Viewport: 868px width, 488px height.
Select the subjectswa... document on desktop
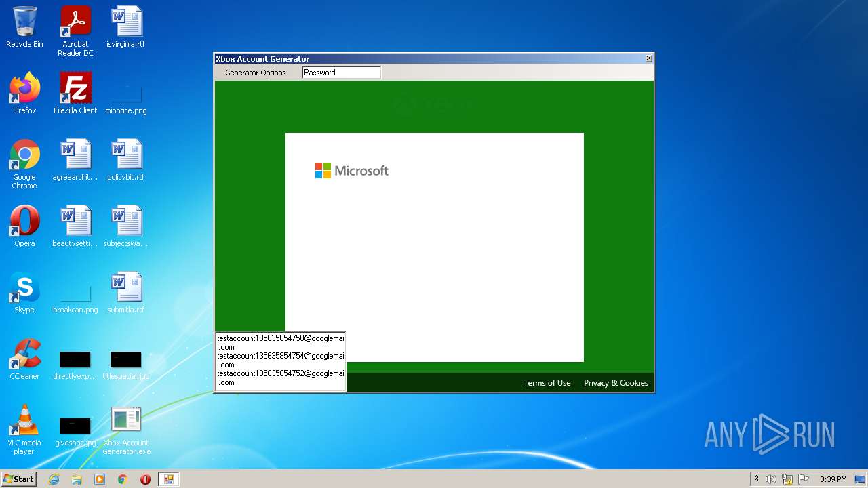pos(126,226)
